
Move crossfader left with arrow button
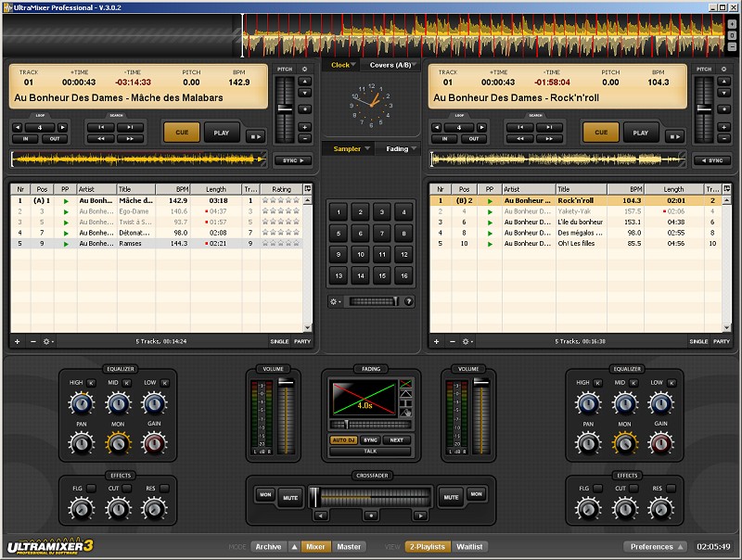point(321,515)
